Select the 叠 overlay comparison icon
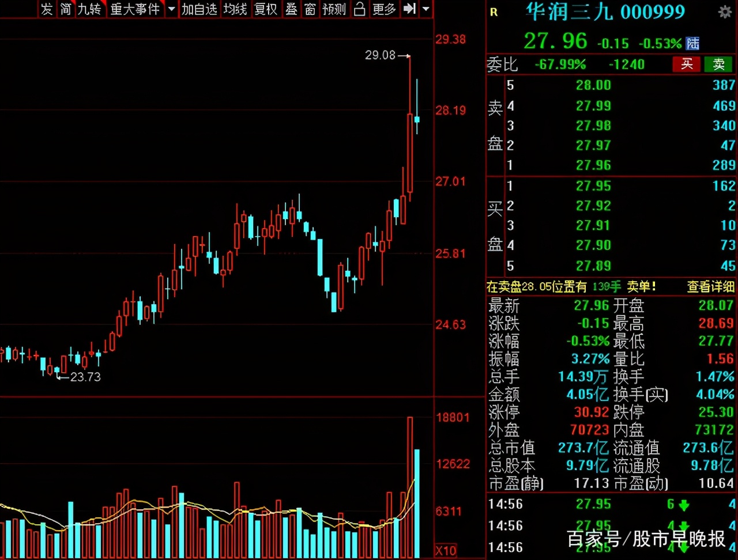 (x=291, y=9)
